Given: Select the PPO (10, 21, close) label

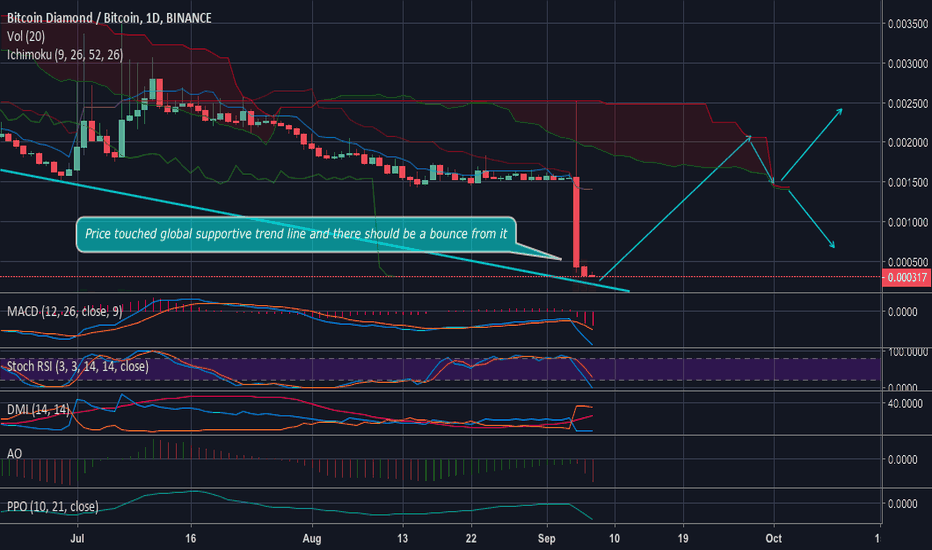Looking at the screenshot, I should 52,507.
